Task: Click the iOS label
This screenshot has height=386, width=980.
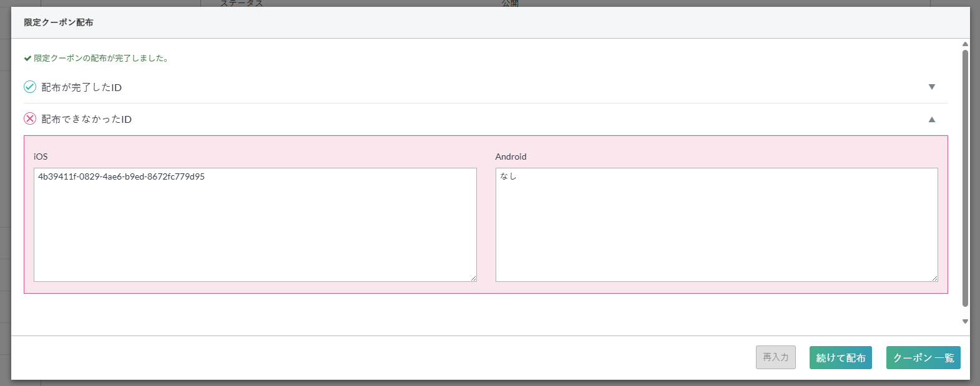Action: pos(41,157)
